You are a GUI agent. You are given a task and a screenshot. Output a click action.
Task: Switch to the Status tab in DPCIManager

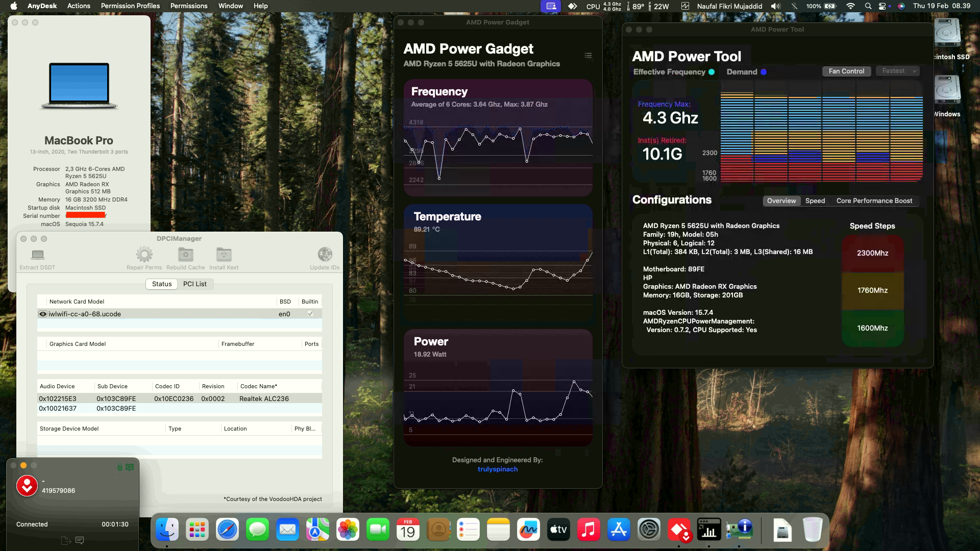click(x=162, y=284)
